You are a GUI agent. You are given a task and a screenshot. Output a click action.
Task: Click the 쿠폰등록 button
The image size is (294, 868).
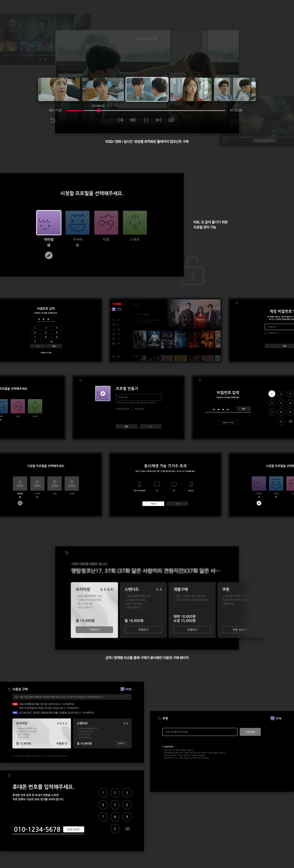pyautogui.click(x=250, y=732)
